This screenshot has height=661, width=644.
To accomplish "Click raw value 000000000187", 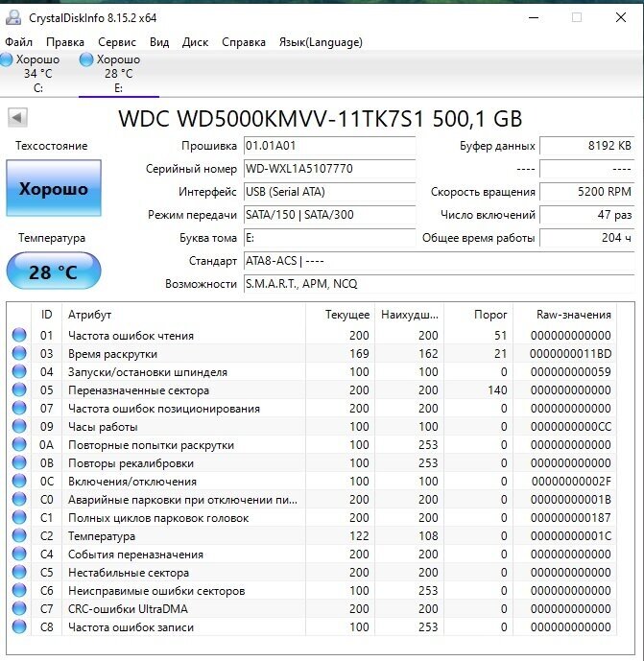I will [571, 517].
